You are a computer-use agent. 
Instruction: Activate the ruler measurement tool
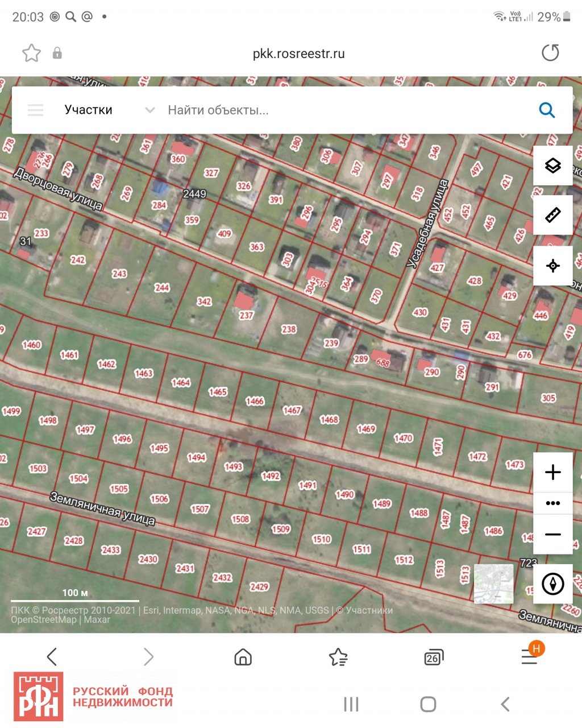553,215
